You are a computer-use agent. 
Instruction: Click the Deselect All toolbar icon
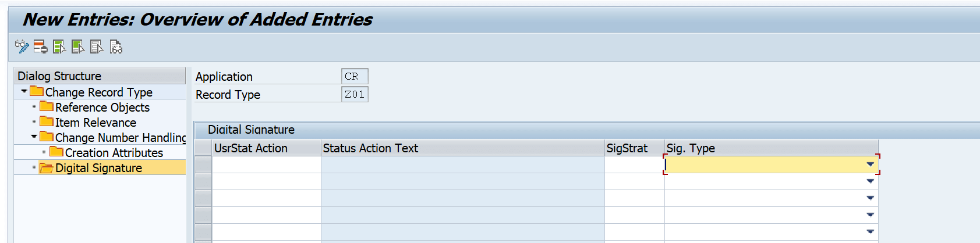(x=97, y=47)
